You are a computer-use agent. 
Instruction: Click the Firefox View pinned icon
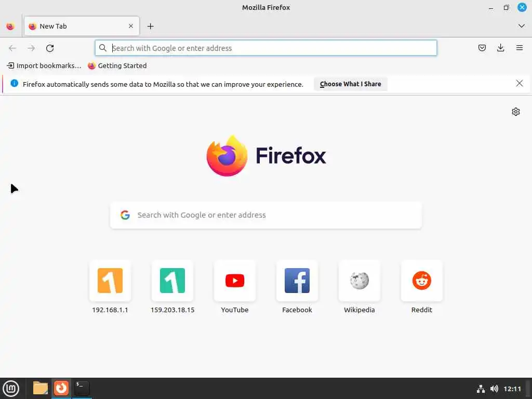(10, 26)
